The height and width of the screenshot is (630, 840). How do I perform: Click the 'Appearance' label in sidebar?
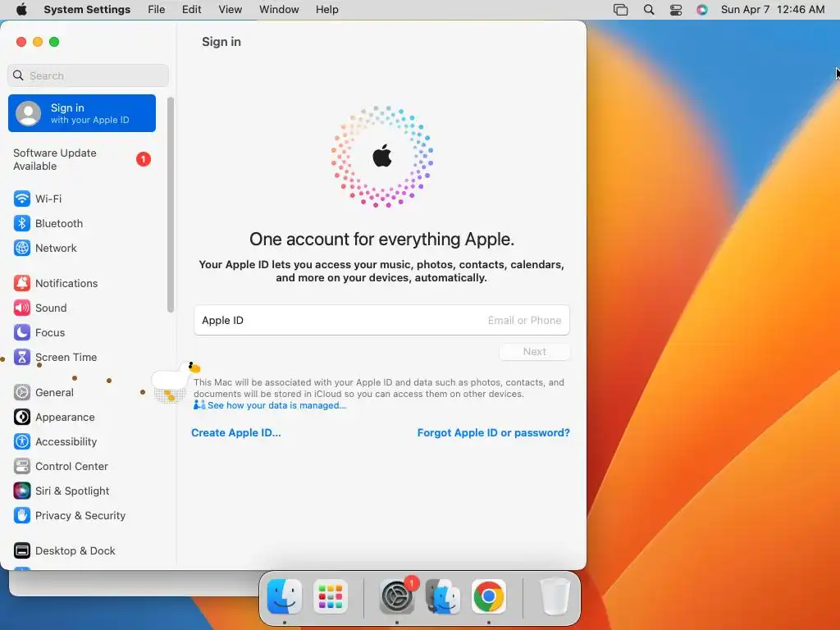[65, 418]
